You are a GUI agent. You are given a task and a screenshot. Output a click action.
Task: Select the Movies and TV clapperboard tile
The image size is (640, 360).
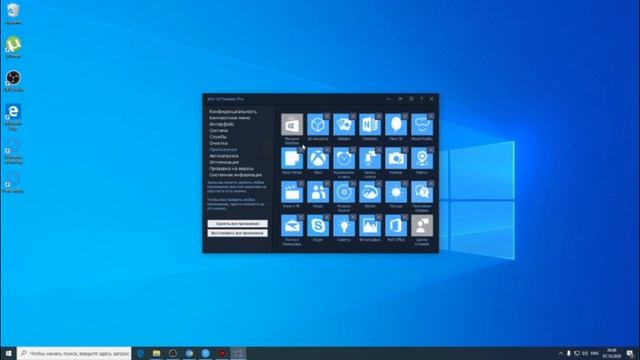pos(292,192)
